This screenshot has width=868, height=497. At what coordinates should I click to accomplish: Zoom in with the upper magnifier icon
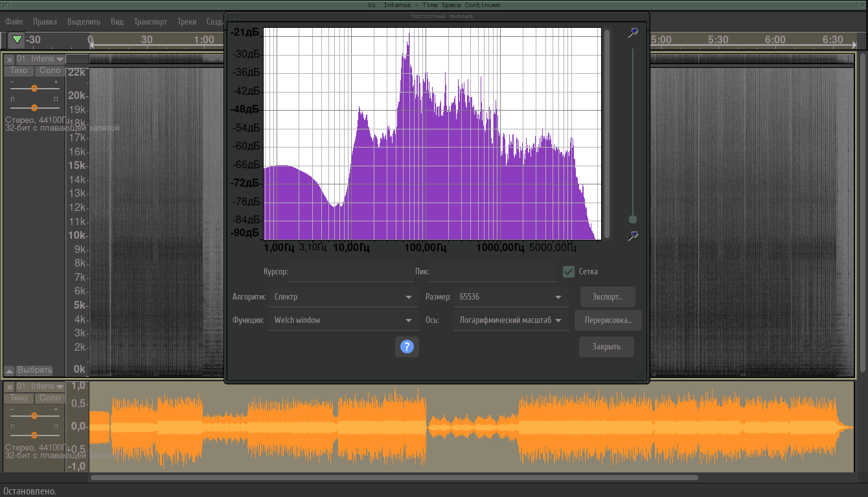tap(633, 32)
